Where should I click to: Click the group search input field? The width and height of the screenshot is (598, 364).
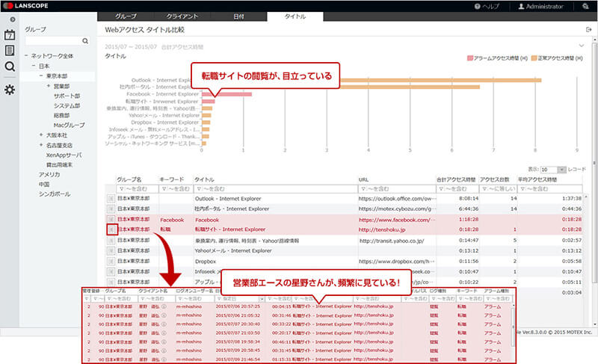(54, 41)
